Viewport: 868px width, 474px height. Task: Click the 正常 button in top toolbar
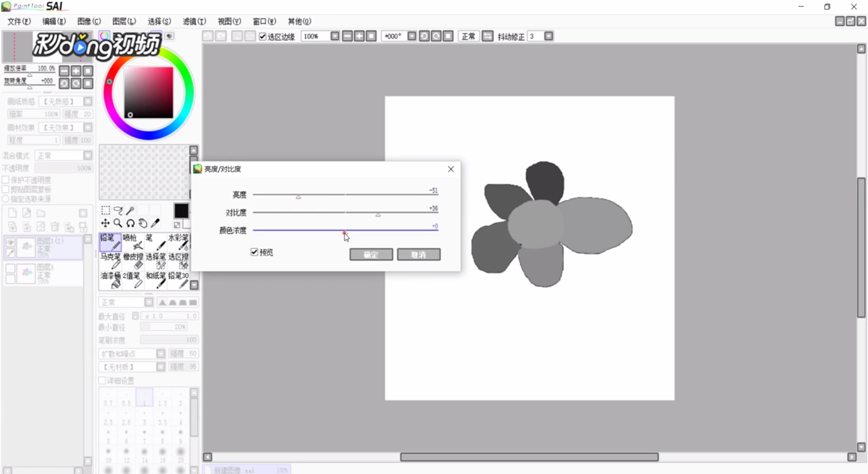(x=468, y=36)
